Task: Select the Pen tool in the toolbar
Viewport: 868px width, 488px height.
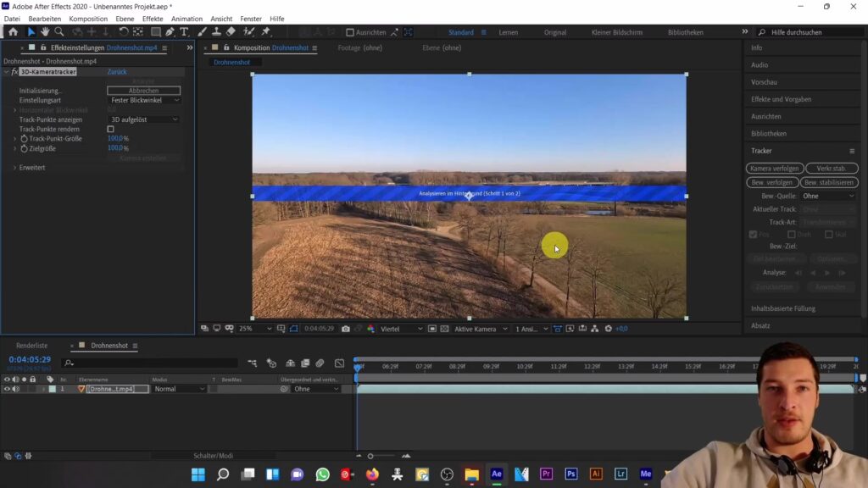Action: tap(170, 32)
